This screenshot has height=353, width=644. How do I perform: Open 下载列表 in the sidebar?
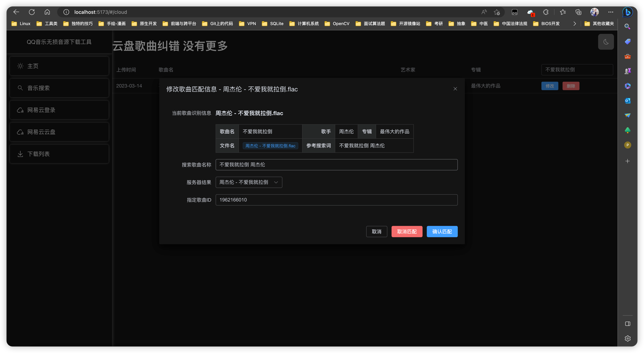[x=59, y=154]
